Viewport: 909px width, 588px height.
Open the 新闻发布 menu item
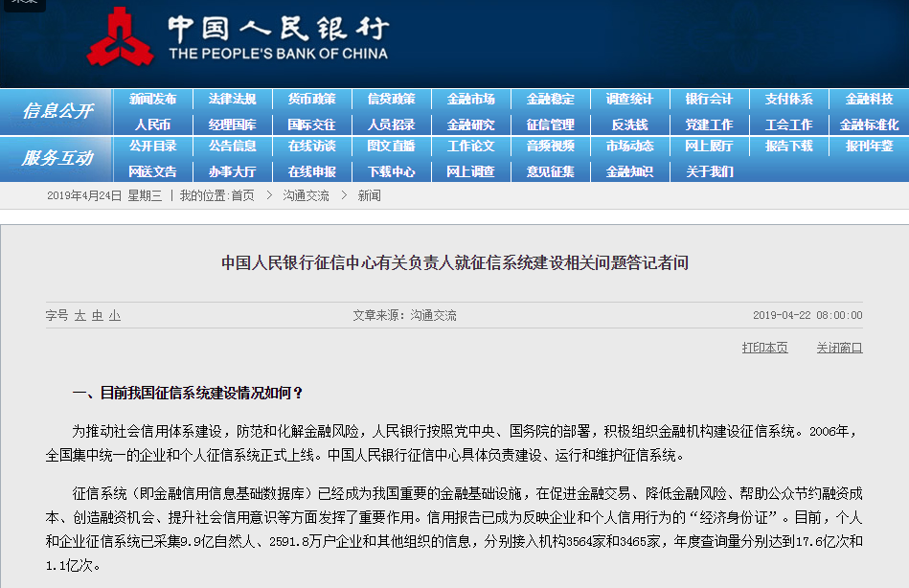pos(153,100)
